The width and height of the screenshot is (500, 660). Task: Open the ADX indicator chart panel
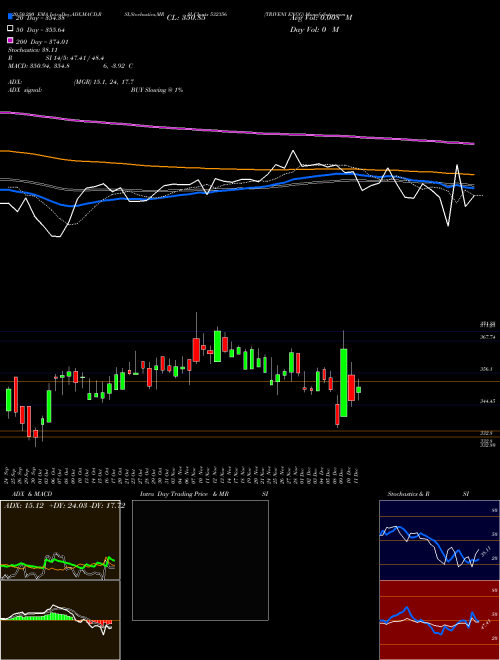point(60,540)
